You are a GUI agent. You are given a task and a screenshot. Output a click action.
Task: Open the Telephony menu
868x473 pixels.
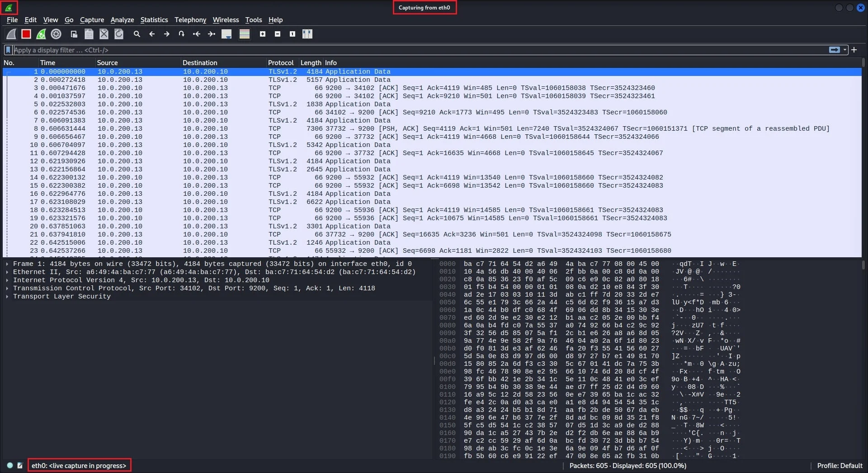coord(190,20)
